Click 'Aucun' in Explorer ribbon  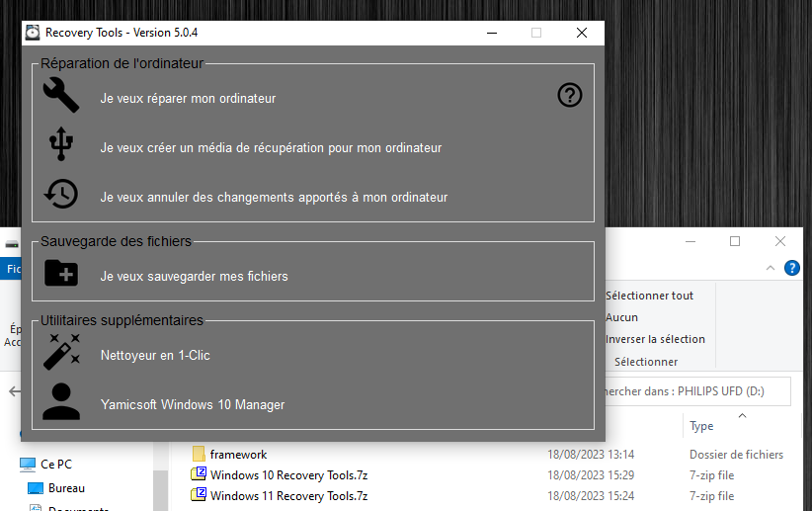point(622,317)
